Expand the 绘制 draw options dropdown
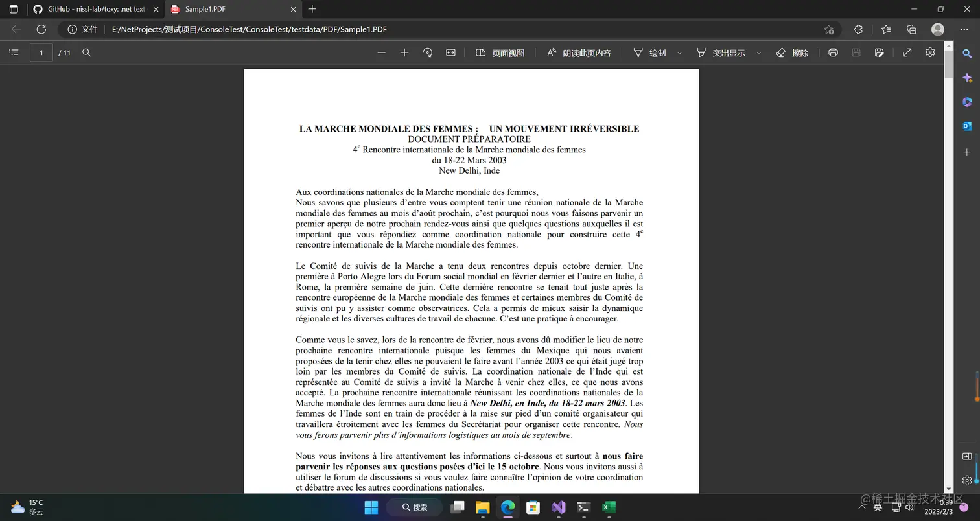Image resolution: width=980 pixels, height=521 pixels. (679, 52)
